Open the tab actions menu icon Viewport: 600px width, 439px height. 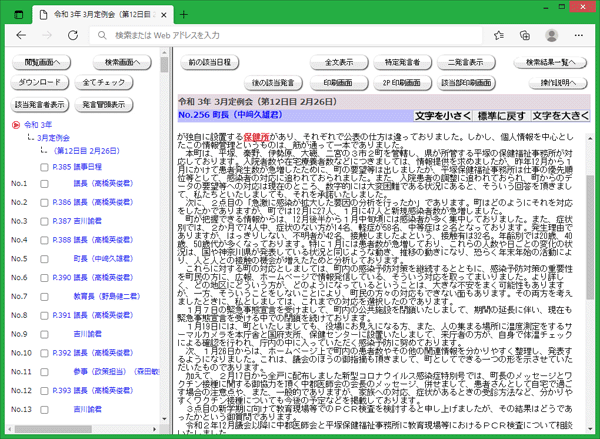click(x=18, y=15)
